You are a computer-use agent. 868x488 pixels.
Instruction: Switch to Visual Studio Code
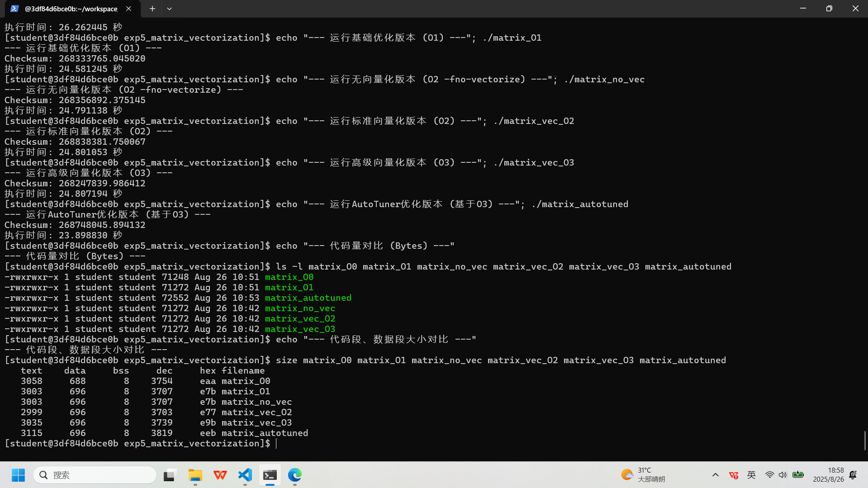(245, 475)
